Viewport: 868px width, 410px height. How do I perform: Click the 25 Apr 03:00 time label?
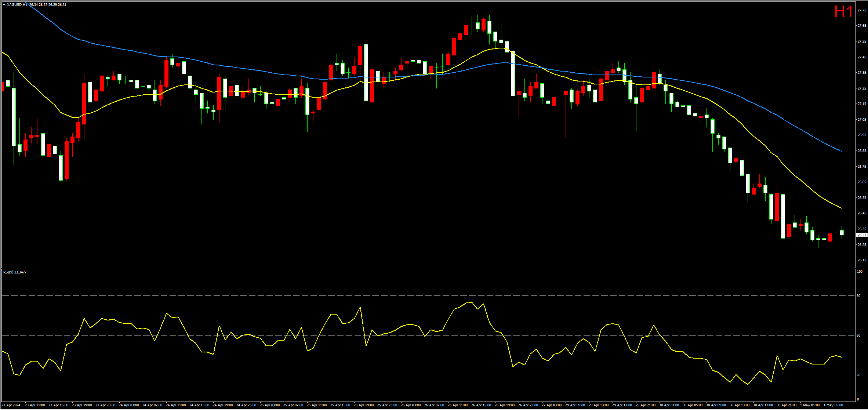click(x=270, y=405)
